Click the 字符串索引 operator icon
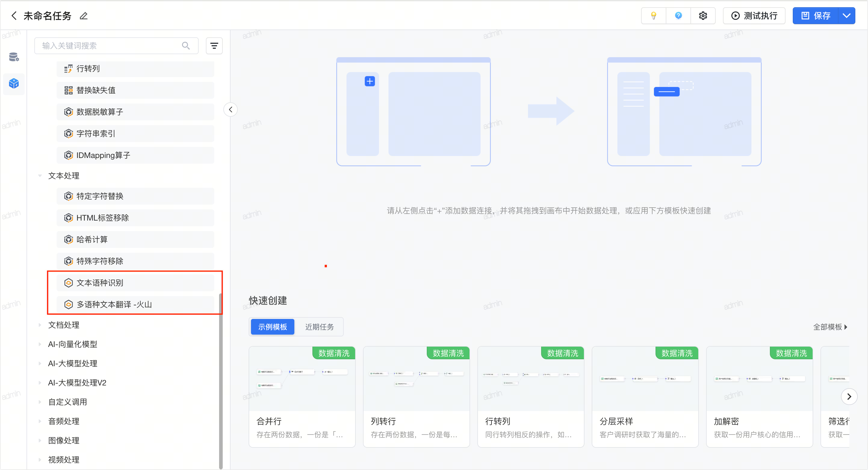The height and width of the screenshot is (470, 868). [68, 134]
